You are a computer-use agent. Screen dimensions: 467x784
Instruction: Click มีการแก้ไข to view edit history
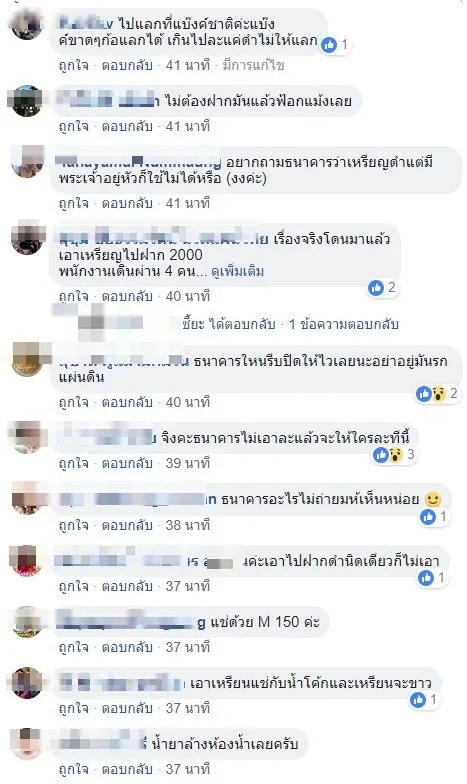coord(254,66)
